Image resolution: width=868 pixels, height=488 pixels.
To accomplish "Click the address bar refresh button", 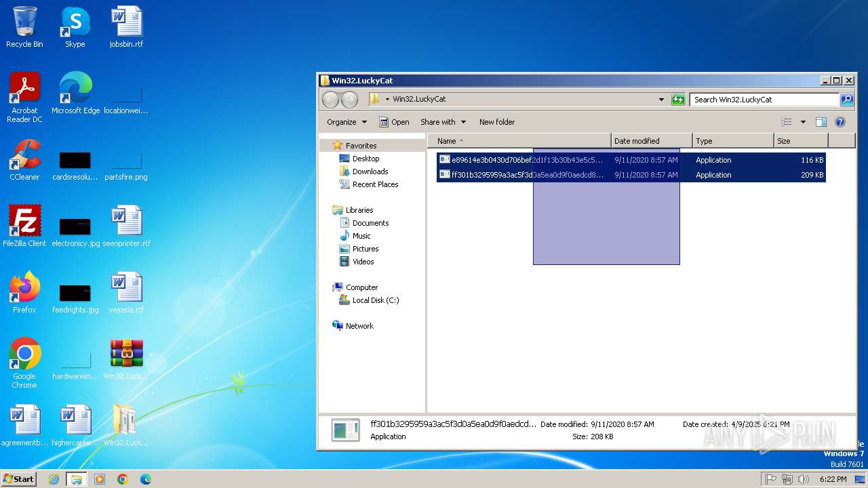I will click(x=678, y=100).
